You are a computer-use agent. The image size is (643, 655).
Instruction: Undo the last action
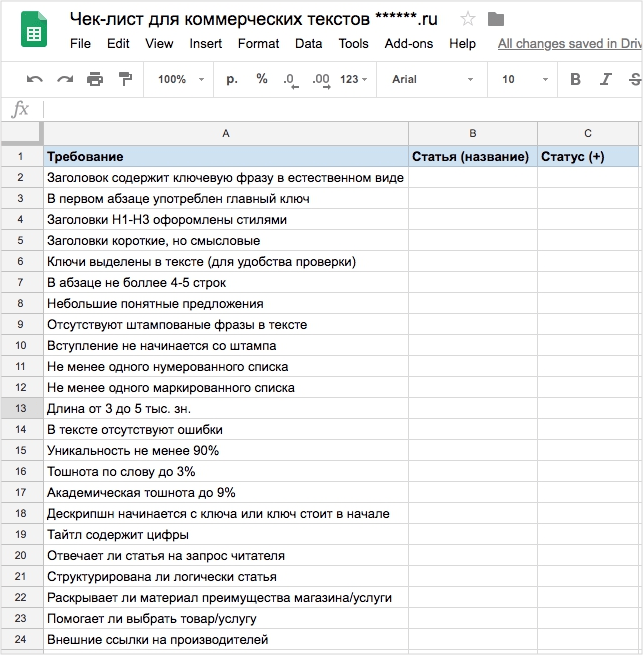point(35,79)
